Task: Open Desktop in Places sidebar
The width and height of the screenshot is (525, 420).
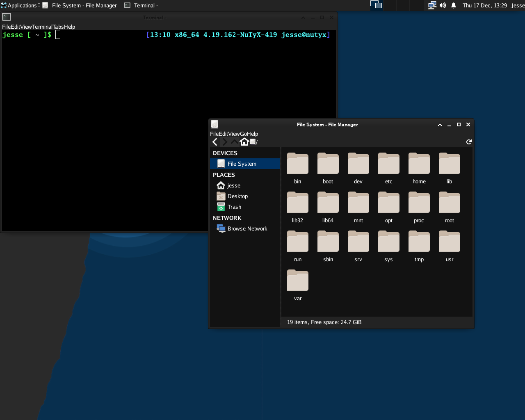Action: coord(245,196)
